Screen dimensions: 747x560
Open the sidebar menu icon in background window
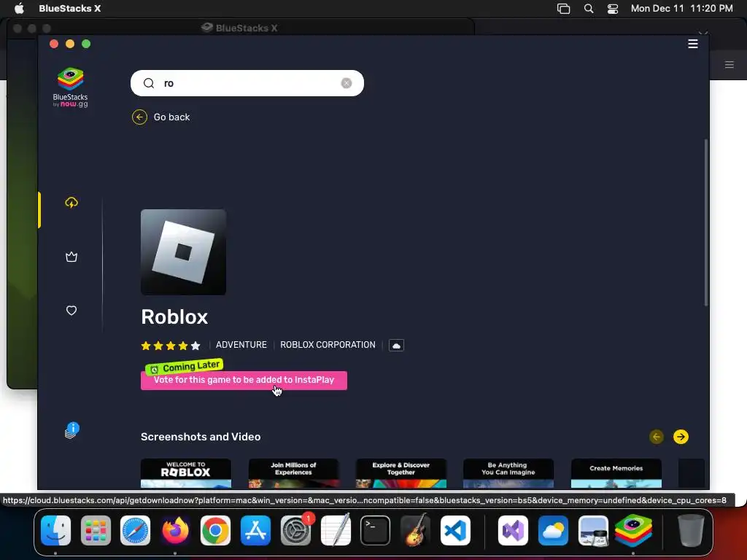coord(729,65)
